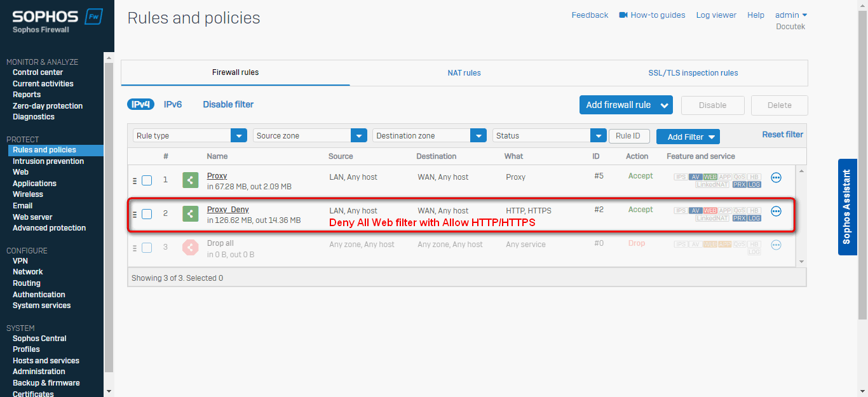Image resolution: width=868 pixels, height=397 pixels.
Task: Click the PRX badge on the Proxy rule
Action: (x=739, y=185)
